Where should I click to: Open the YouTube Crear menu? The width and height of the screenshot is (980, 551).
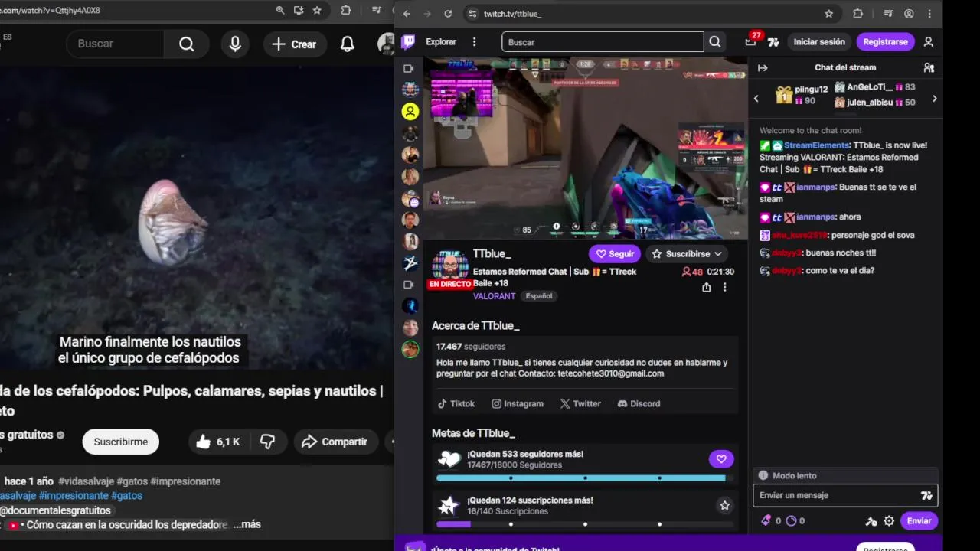coord(294,44)
